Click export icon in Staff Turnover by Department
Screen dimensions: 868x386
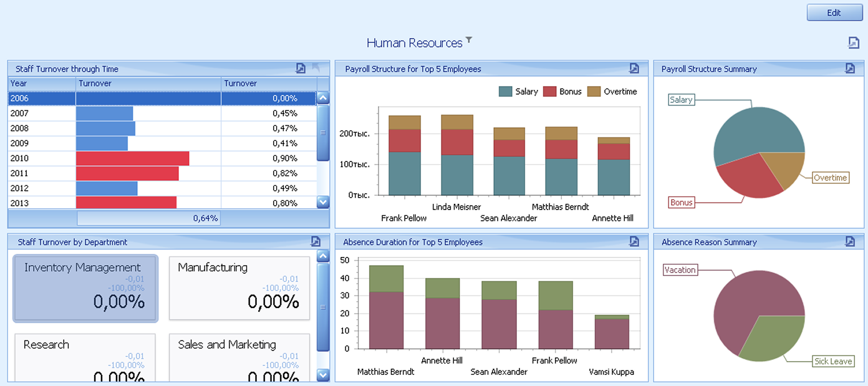(316, 241)
